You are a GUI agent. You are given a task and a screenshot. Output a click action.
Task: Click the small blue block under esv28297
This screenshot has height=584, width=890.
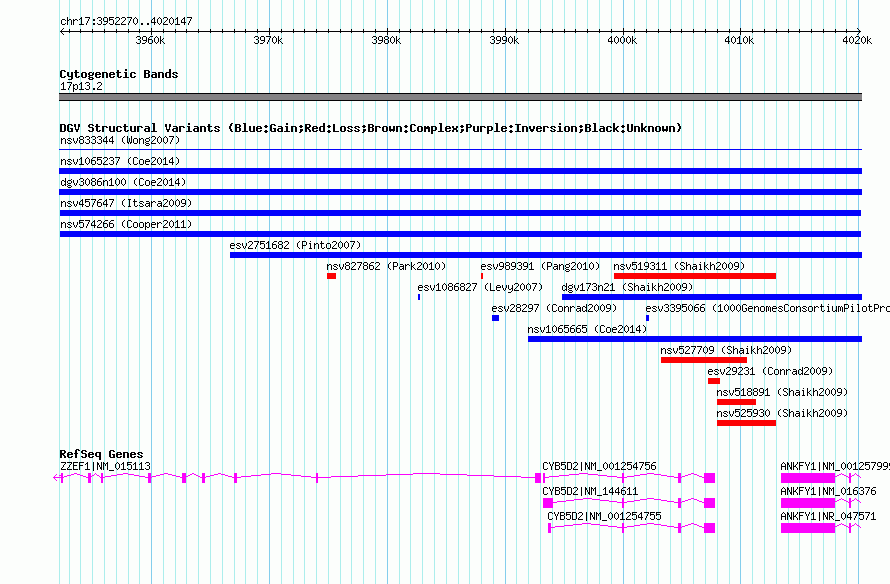coord(496,318)
